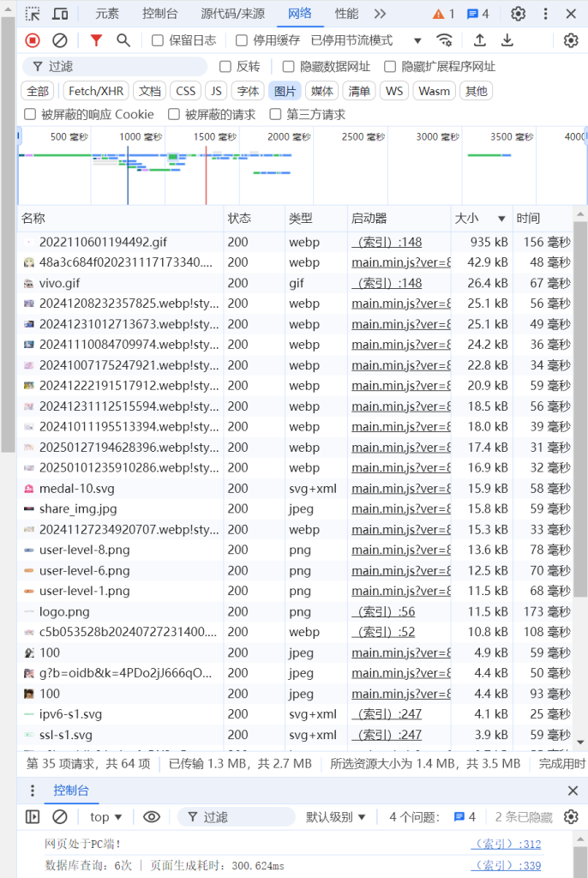Check 被屏蔽的响应 Cookie checkbox
The width and height of the screenshot is (588, 878).
tap(30, 114)
